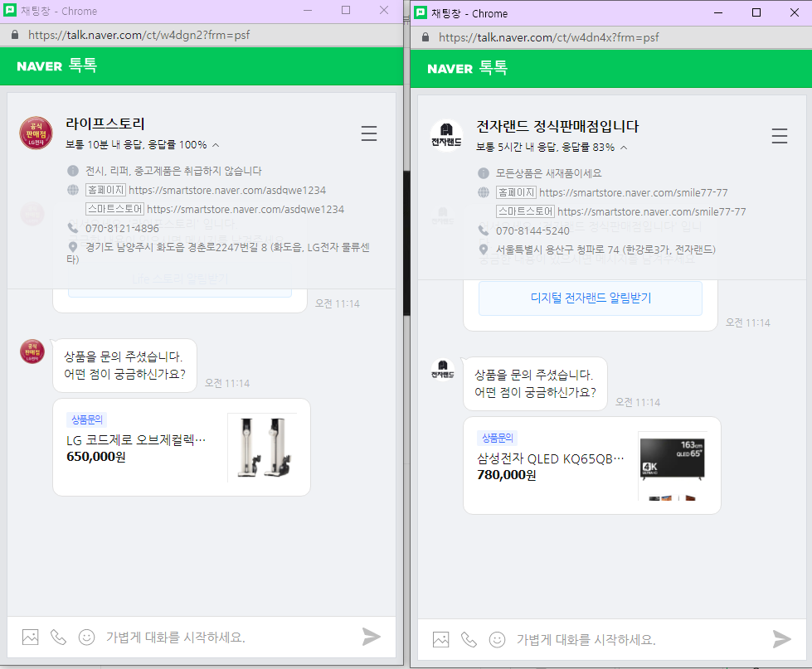Click phone number 070-8121-4896
Image resolution: width=812 pixels, height=669 pixels.
point(122,228)
